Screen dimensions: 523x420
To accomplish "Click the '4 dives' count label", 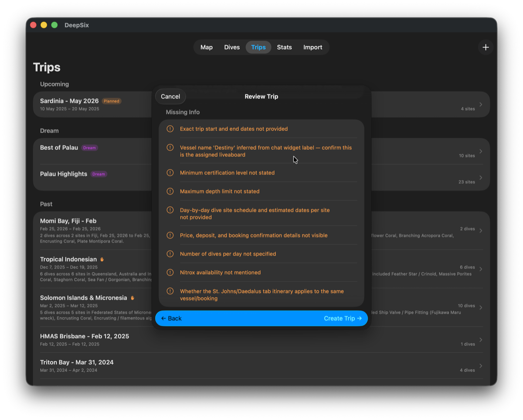I will [x=467, y=370].
